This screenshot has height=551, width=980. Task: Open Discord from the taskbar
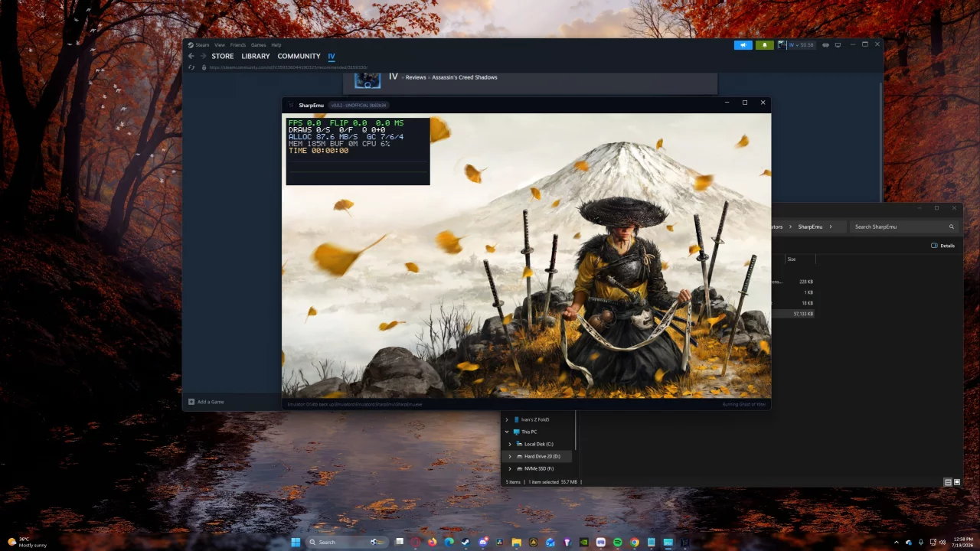(x=483, y=543)
